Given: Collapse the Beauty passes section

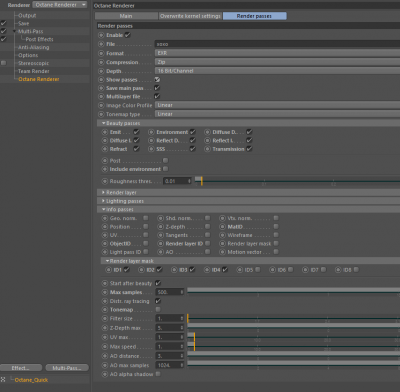Looking at the screenshot, I should point(104,123).
